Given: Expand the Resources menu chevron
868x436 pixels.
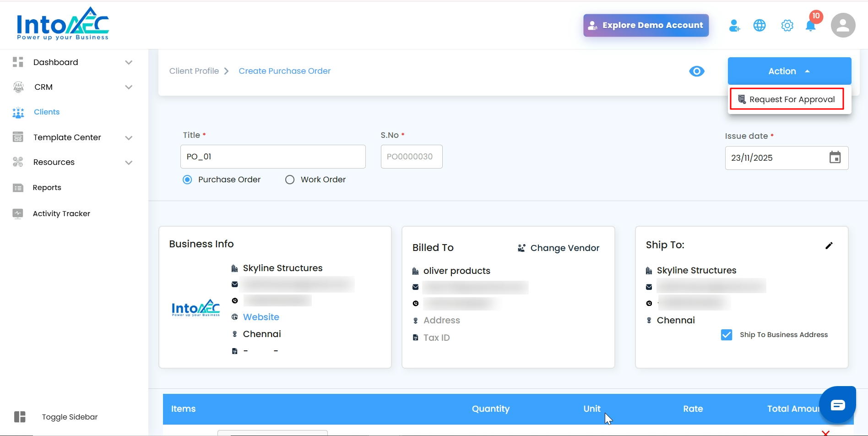Looking at the screenshot, I should point(129,162).
